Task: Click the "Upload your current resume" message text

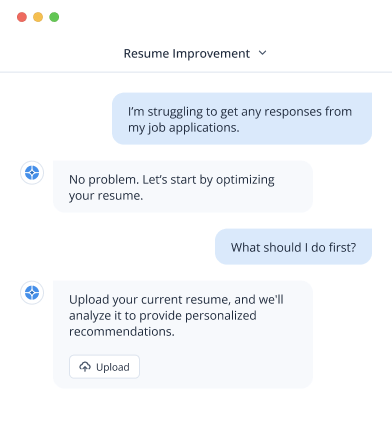Action: click(x=176, y=299)
